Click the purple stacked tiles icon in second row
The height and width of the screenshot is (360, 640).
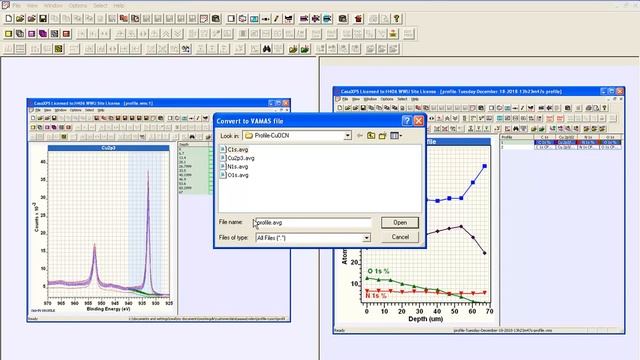[x=43, y=34]
